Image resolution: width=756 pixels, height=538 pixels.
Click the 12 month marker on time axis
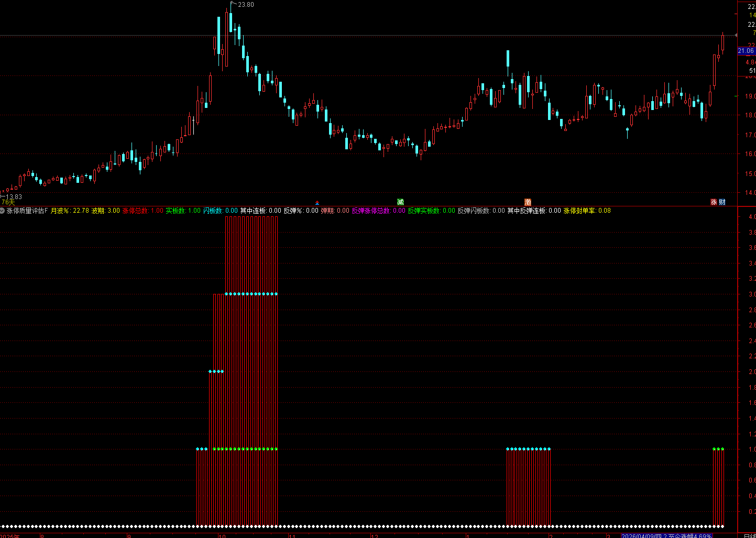[374, 536]
